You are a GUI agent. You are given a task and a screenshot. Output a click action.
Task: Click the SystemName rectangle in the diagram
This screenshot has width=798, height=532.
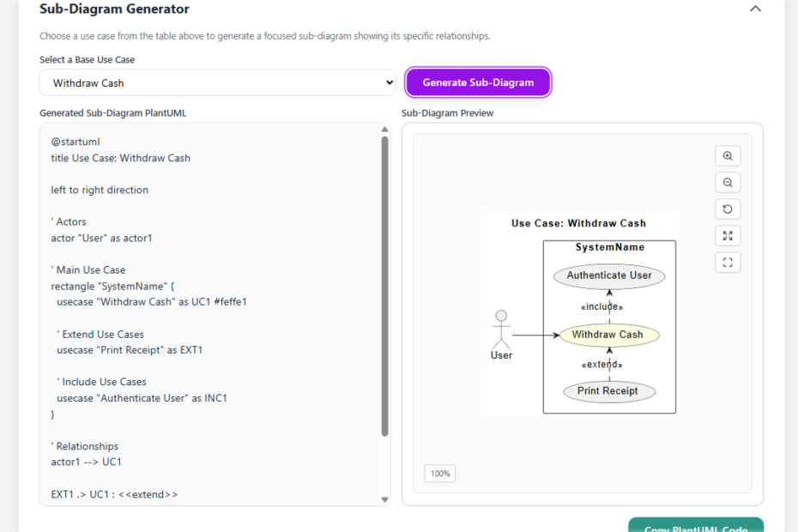[609, 246]
